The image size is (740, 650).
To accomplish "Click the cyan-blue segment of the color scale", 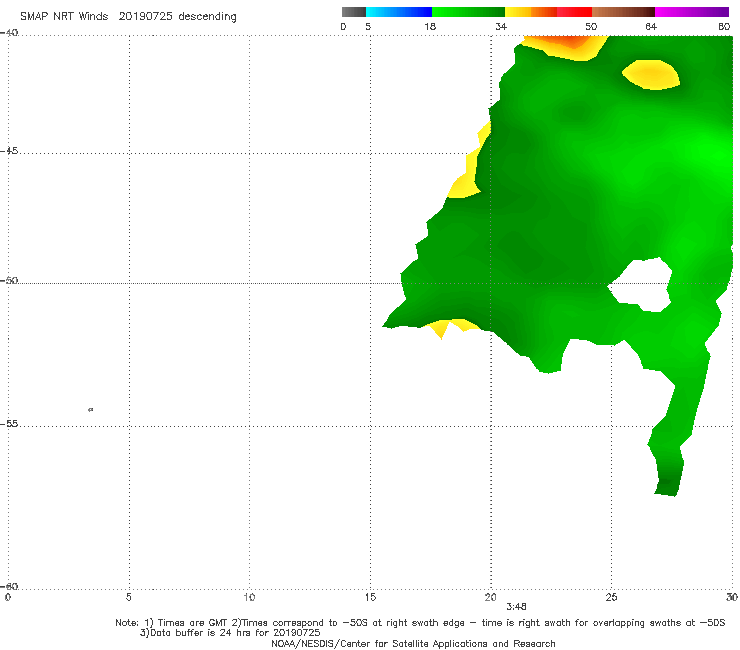I will tap(399, 12).
